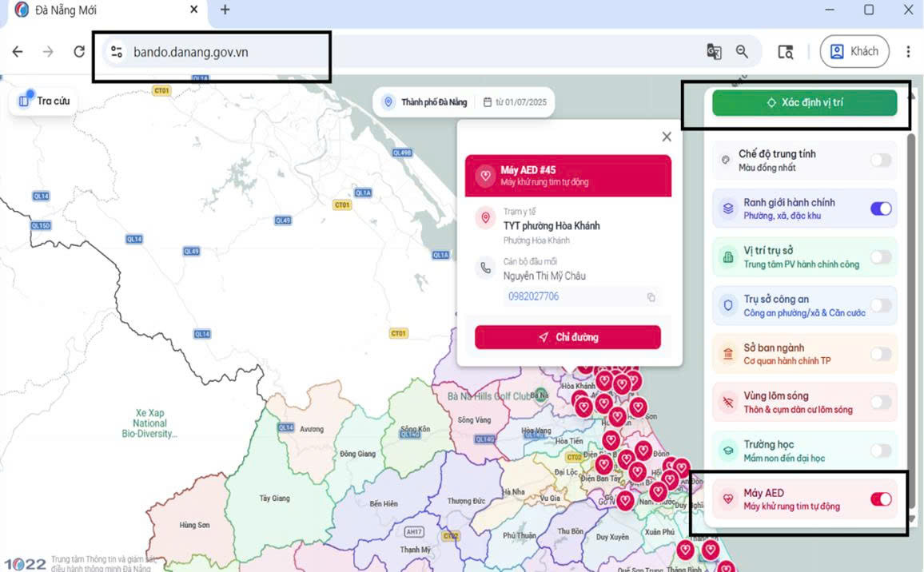This screenshot has width=924, height=572.
Task: Turn on Trụ sở công an toggle
Action: (881, 305)
